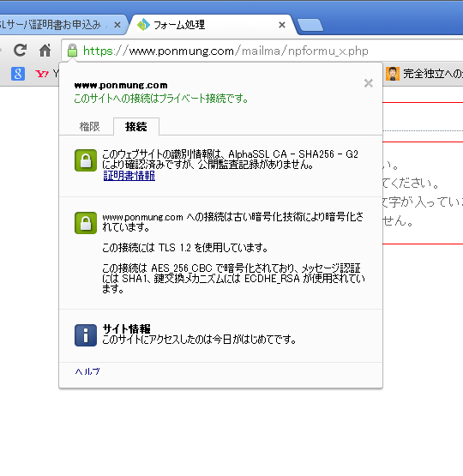Screen dimensions: 463x476
Task: Close the site information popup
Action: [369, 83]
